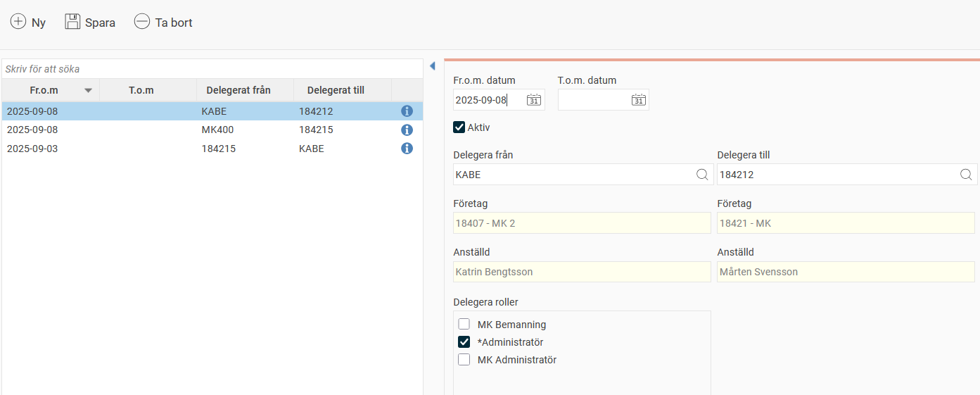Click the Skriv för att söka search field

(x=211, y=69)
